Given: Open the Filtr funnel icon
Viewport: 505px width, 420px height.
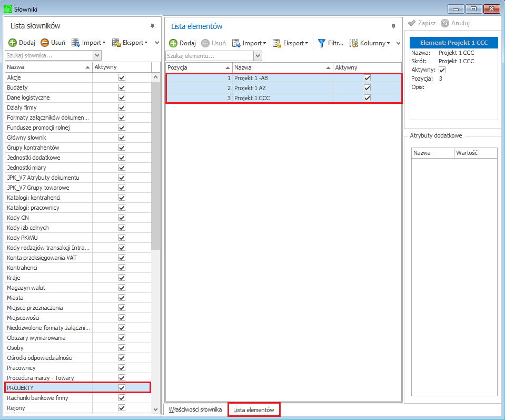Looking at the screenshot, I should [321, 43].
